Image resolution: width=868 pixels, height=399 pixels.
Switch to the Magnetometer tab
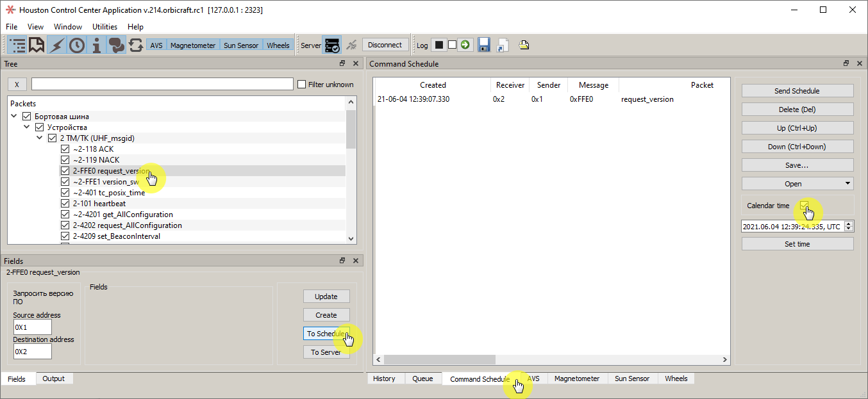tap(577, 379)
